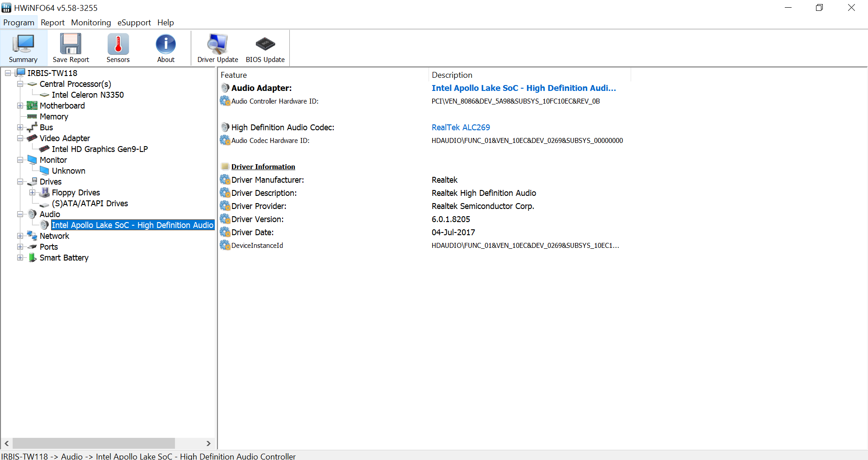Select the Unknown monitor entry
The width and height of the screenshot is (868, 460).
click(x=68, y=171)
